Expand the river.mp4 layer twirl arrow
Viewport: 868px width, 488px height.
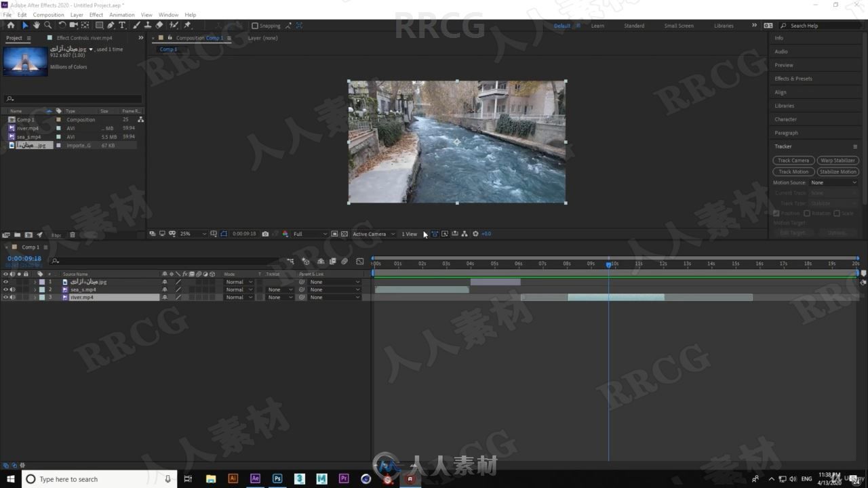(x=35, y=298)
